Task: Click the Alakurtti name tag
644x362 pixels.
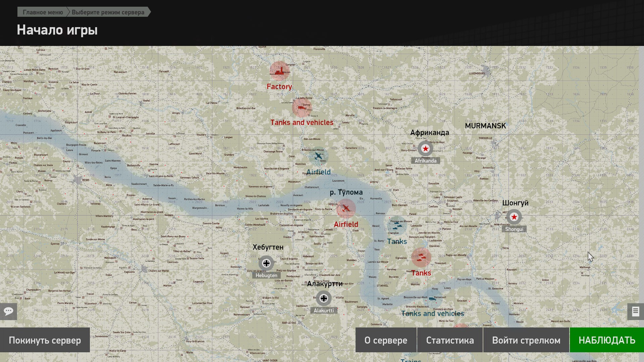Action: 324,311
